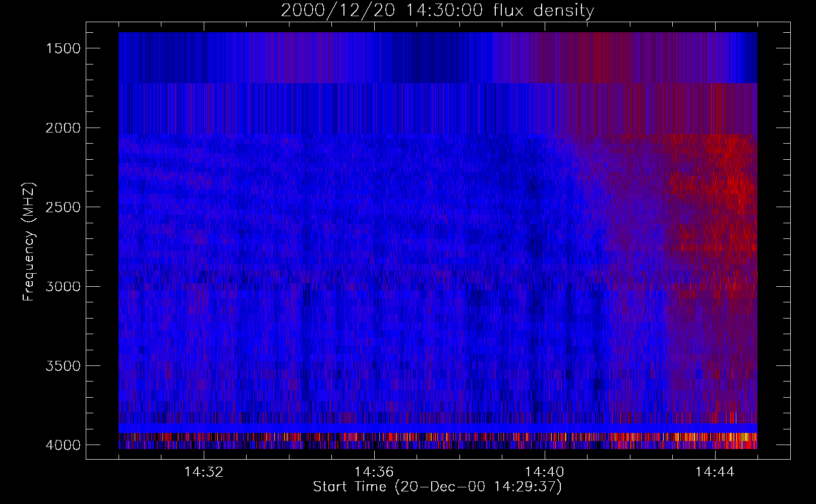Click the "Start Time (20-Dec-00 14:29:37)" label
The image size is (816, 504).
437,487
